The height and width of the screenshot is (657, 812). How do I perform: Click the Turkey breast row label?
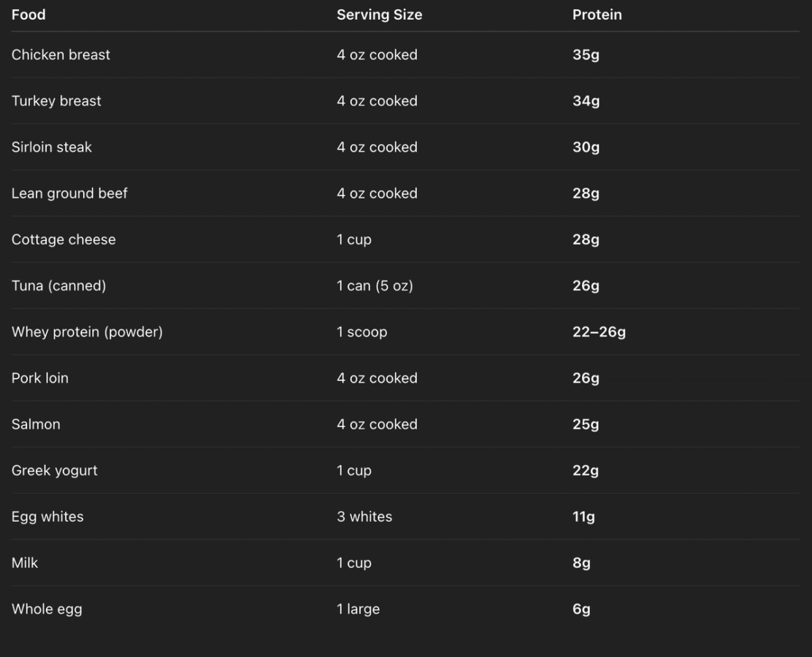(x=56, y=101)
